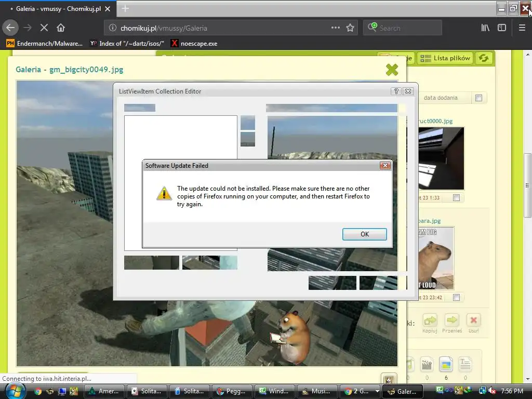Toggle the Firefox sidebar view
The width and height of the screenshot is (532, 399).
click(x=502, y=28)
